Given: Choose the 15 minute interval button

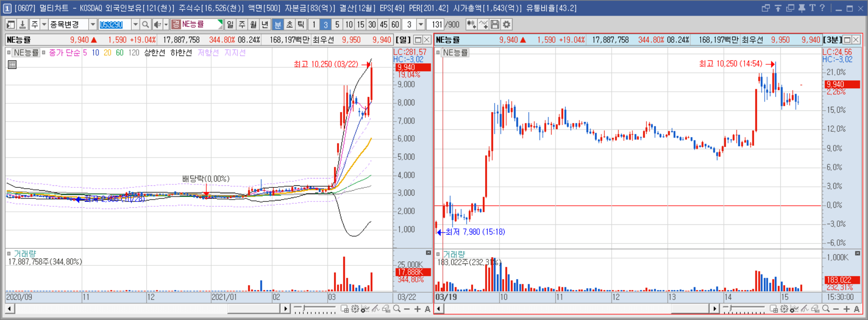Looking at the screenshot, I should pos(360,24).
